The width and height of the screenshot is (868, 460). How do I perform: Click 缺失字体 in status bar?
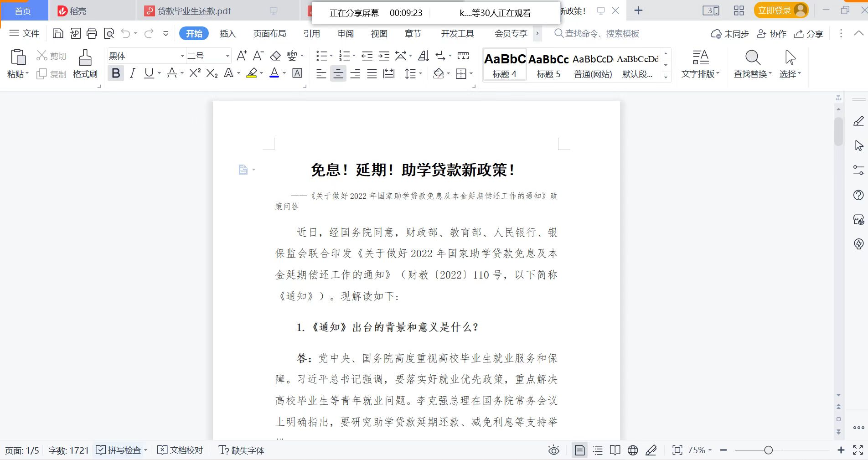[x=242, y=450]
